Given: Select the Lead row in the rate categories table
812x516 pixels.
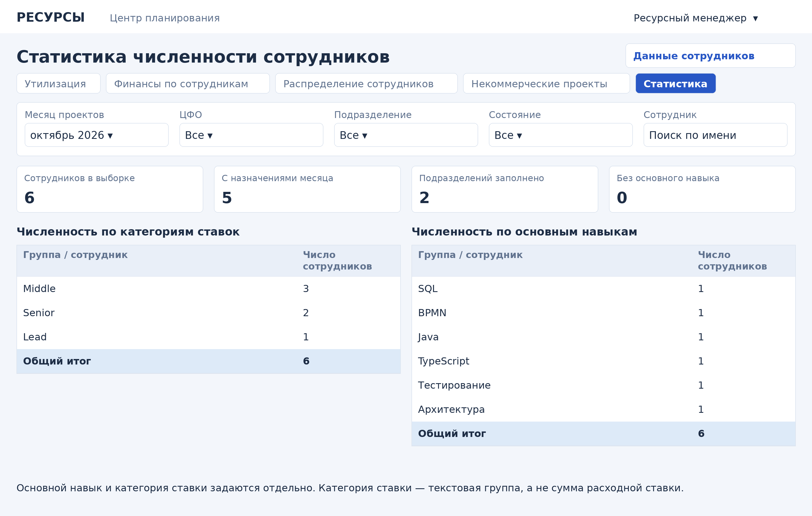Looking at the screenshot, I should (x=208, y=337).
